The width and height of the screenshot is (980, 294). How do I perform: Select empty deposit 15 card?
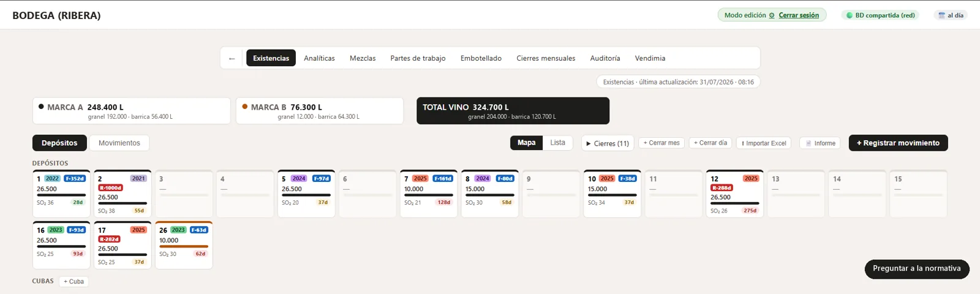[x=919, y=194]
